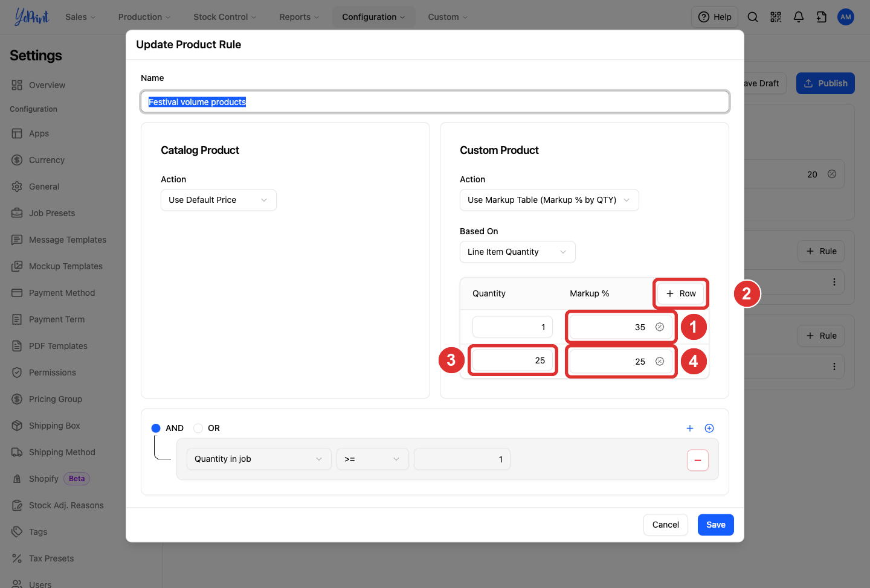Expand the Sales menu

pyautogui.click(x=80, y=17)
